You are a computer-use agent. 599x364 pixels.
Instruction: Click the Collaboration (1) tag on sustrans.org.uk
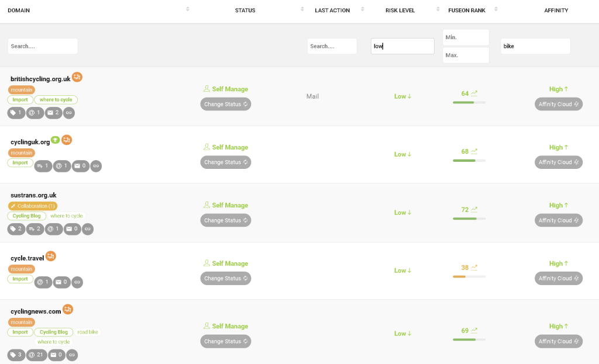pyautogui.click(x=33, y=206)
